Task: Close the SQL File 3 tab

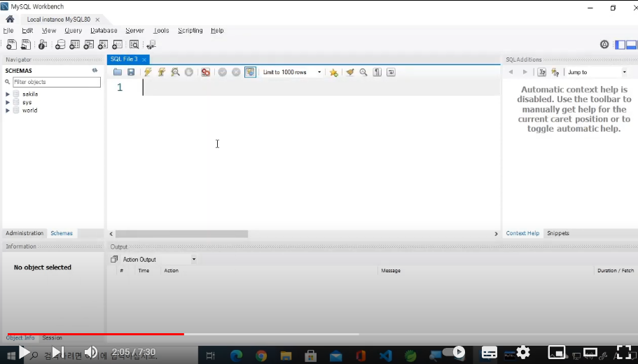Action: (x=144, y=59)
